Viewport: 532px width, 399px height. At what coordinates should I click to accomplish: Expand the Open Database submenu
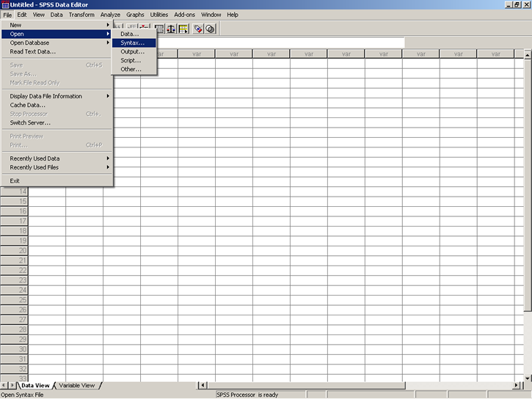point(57,43)
